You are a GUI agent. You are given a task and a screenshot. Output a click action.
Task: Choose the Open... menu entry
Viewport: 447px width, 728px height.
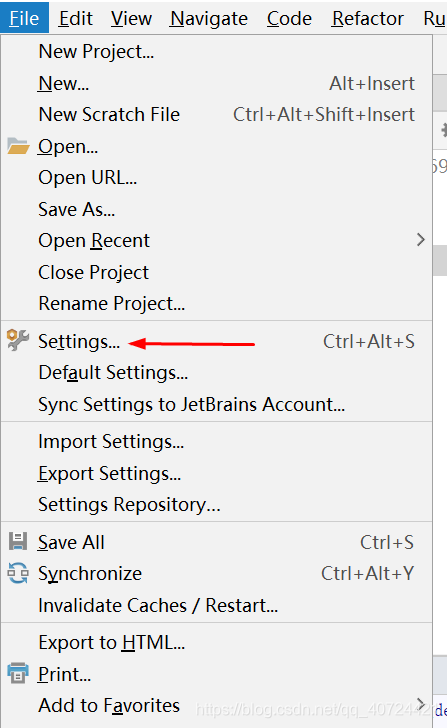click(68, 147)
